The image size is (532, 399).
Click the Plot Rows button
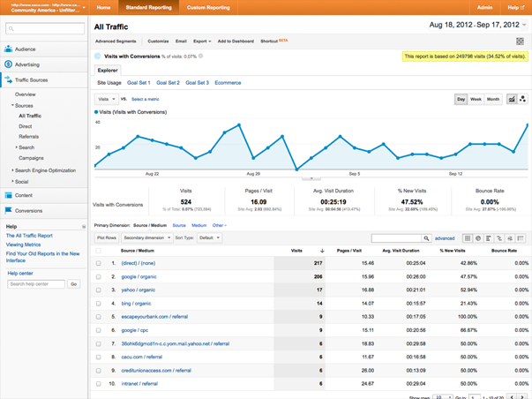tap(107, 237)
